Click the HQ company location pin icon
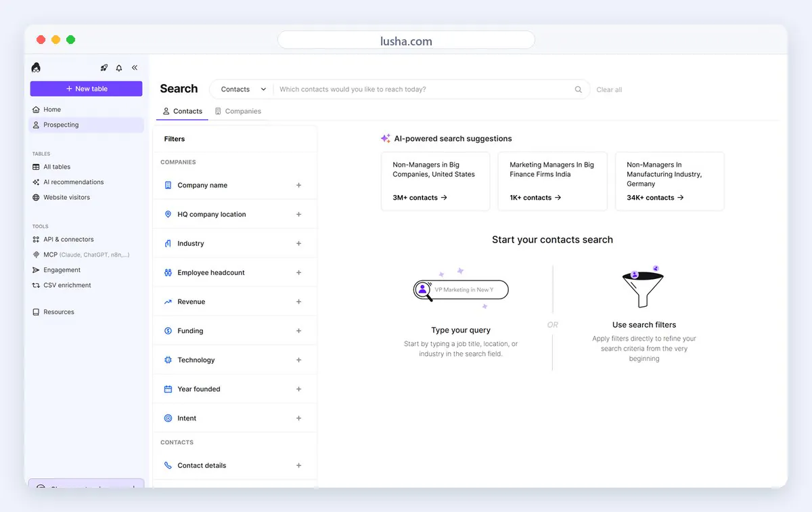 (168, 214)
